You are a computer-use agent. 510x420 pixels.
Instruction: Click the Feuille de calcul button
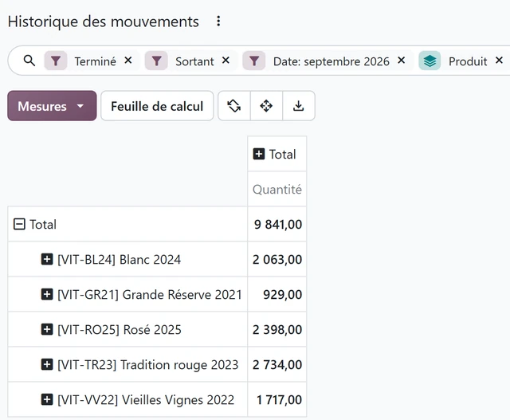[x=157, y=106]
